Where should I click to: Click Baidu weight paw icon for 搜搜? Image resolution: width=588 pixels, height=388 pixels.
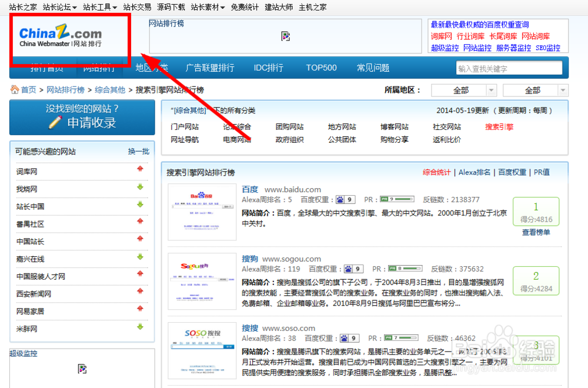[x=344, y=338]
